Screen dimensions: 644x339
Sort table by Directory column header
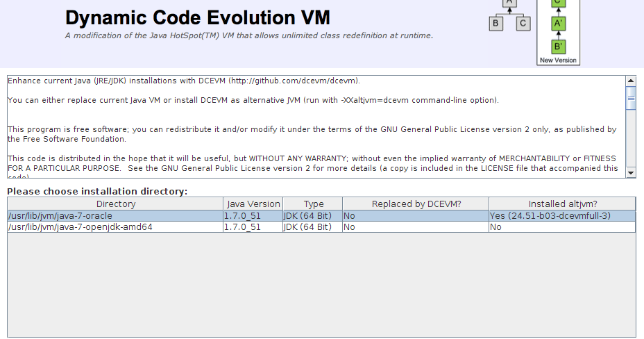[115, 204]
